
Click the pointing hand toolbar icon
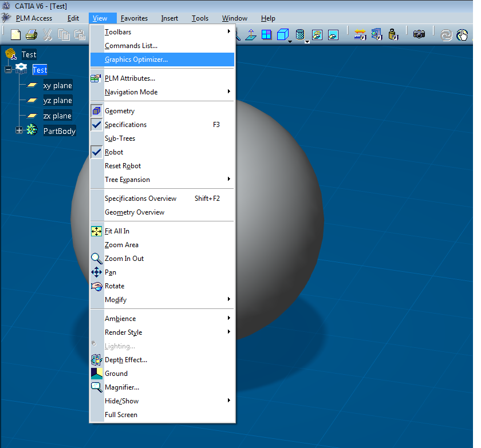click(462, 35)
